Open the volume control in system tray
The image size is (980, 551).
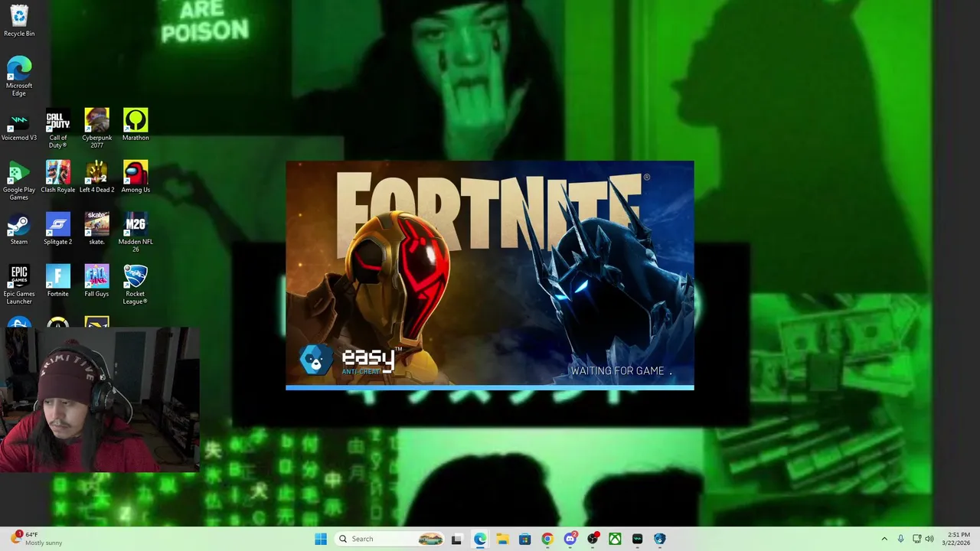tap(929, 539)
